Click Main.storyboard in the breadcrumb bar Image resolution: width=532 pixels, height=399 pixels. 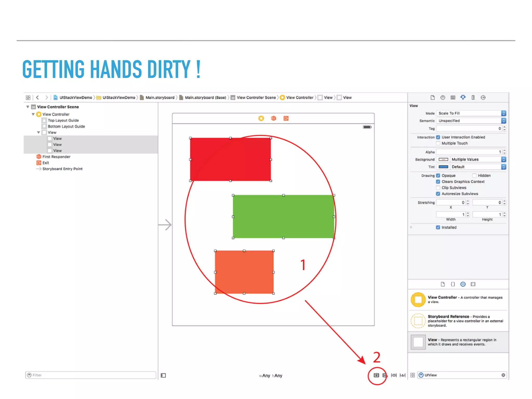click(160, 98)
